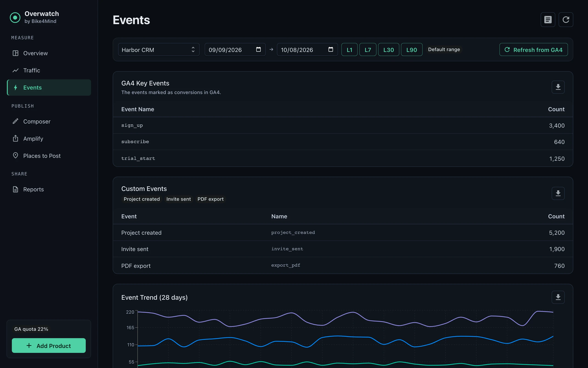The image size is (588, 368).
Task: Click Refresh from GA4 button
Action: click(x=533, y=50)
